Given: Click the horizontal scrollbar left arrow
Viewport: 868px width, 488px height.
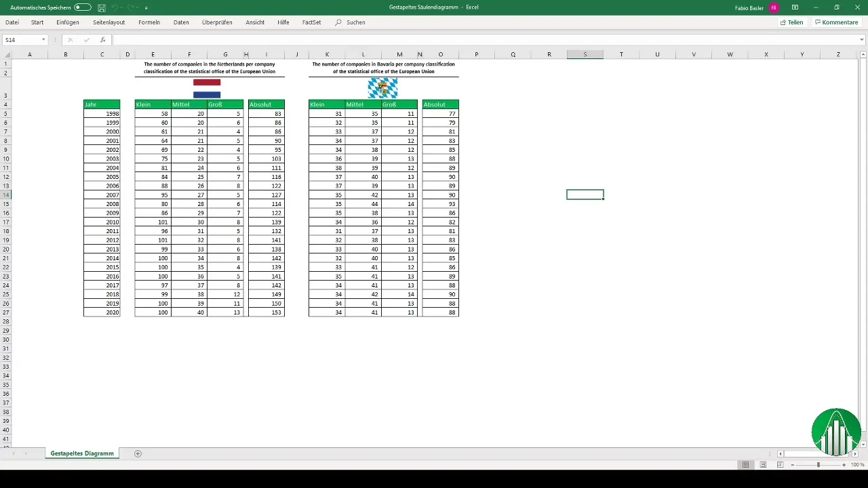Looking at the screenshot, I should (781, 453).
